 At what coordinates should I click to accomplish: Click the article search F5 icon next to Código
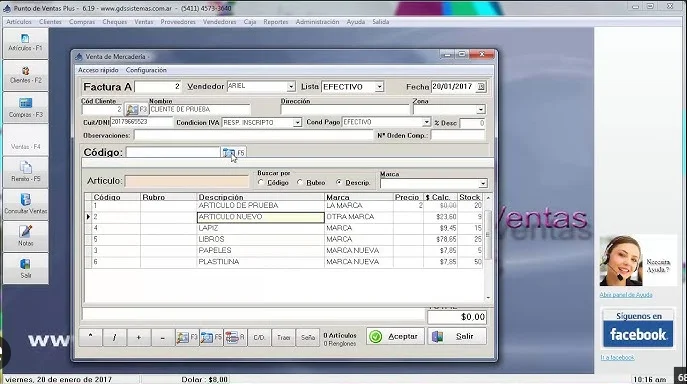point(233,153)
